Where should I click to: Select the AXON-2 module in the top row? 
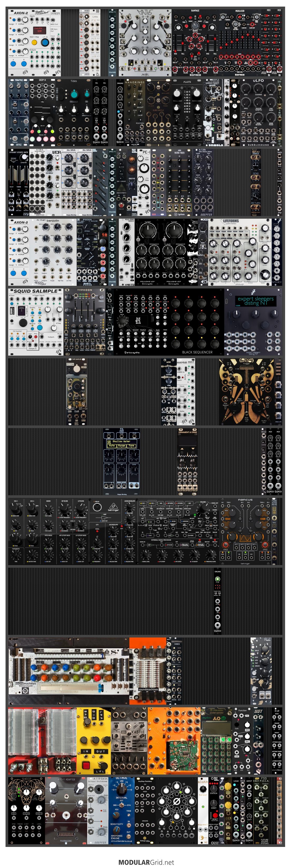pyautogui.click(x=19, y=43)
